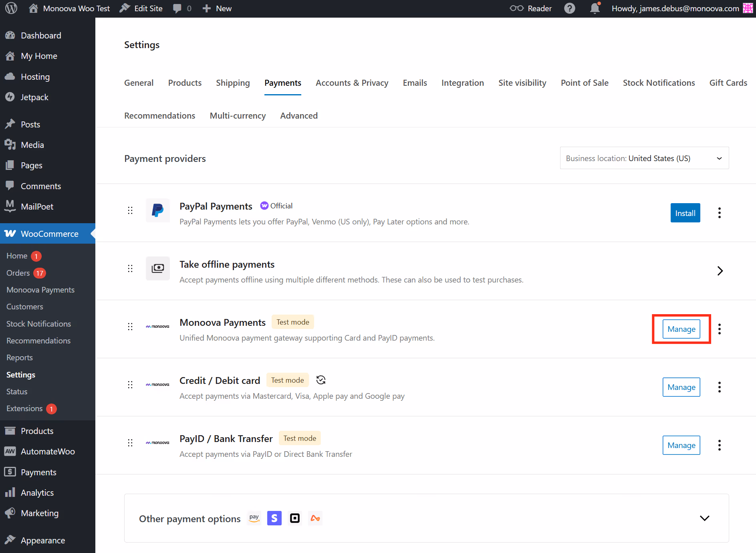Open the + New menu in admin bar
This screenshot has width=756, height=553.
pyautogui.click(x=217, y=8)
